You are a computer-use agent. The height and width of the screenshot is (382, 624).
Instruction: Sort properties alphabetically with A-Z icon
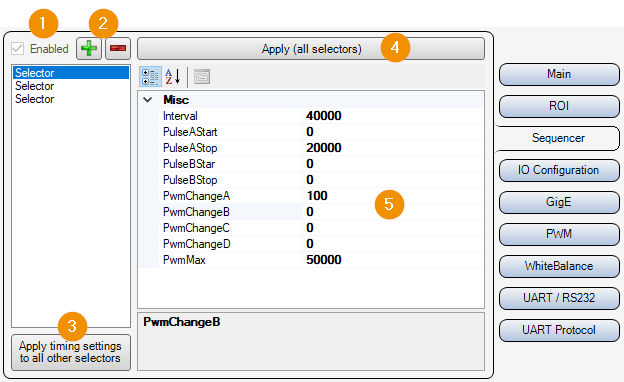pyautogui.click(x=173, y=77)
